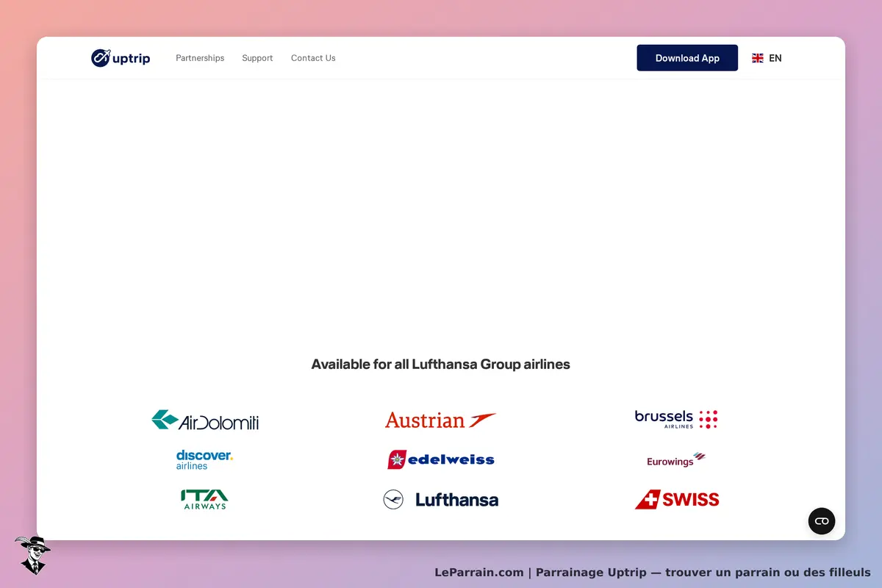Select the Edelweiss airline logo
This screenshot has width=882, height=588.
click(x=441, y=459)
